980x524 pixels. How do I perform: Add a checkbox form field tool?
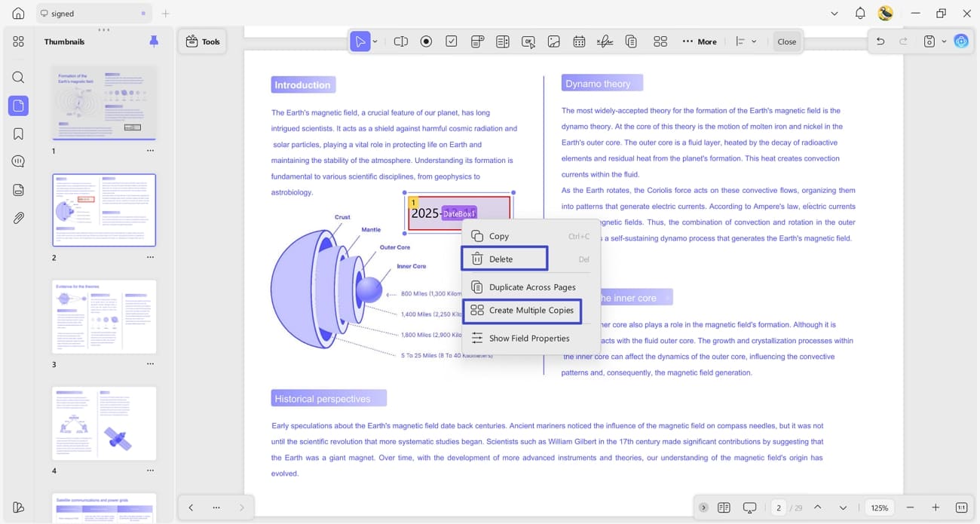(x=451, y=41)
